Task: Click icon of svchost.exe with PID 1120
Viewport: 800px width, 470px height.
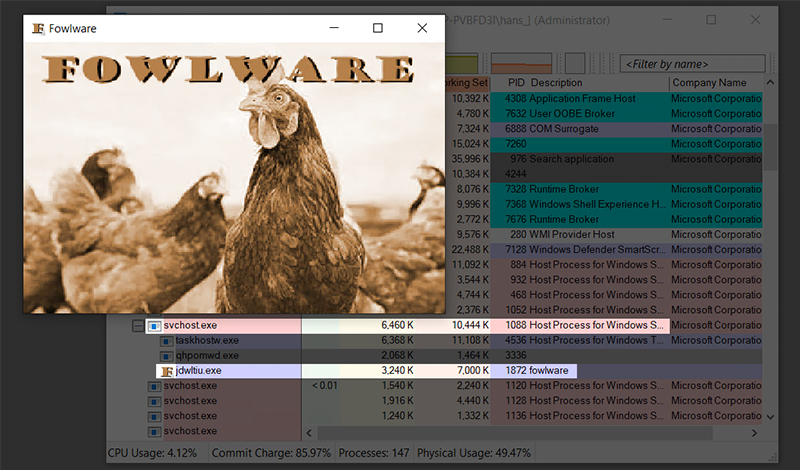Action: [x=154, y=386]
